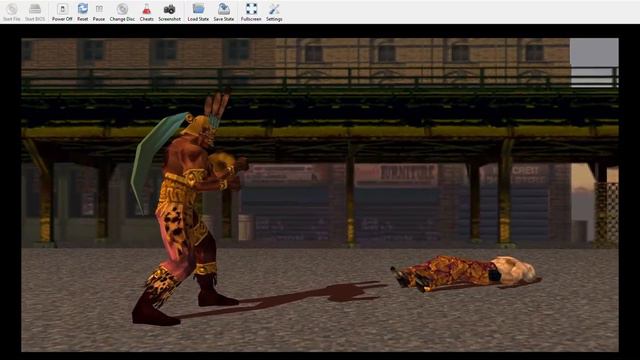The height and width of the screenshot is (360, 640).
Task: Pause the emulation
Action: (99, 12)
